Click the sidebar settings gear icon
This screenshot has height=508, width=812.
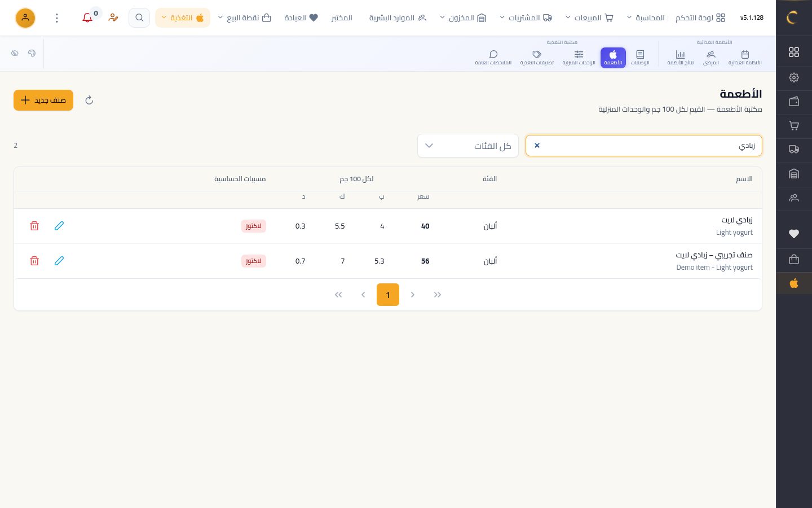(794, 77)
